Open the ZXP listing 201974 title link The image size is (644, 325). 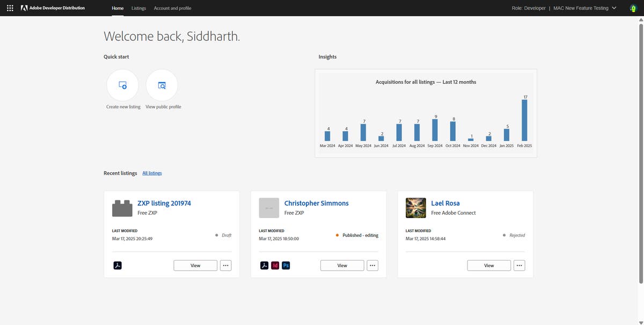point(164,203)
